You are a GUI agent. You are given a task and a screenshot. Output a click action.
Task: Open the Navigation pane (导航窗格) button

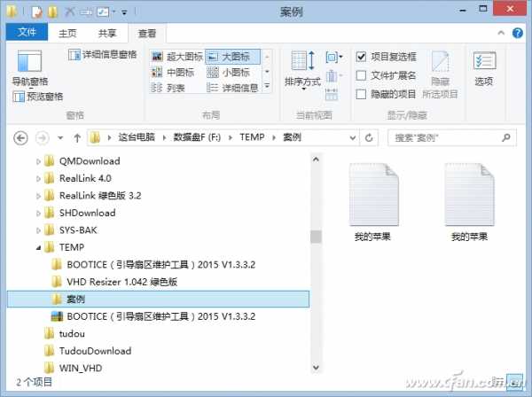click(30, 67)
